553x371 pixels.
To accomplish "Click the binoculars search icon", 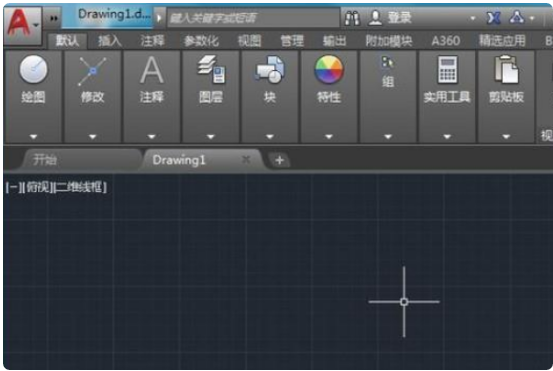I will (x=352, y=18).
